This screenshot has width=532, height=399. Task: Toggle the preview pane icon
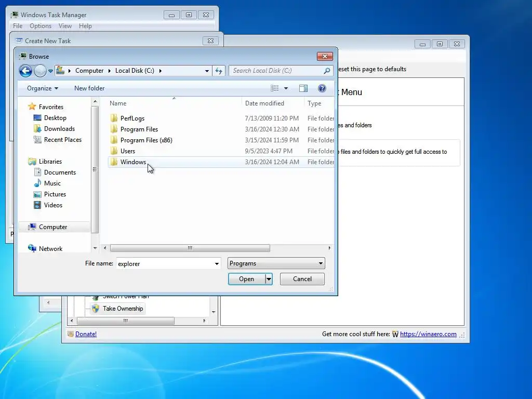[x=303, y=88]
